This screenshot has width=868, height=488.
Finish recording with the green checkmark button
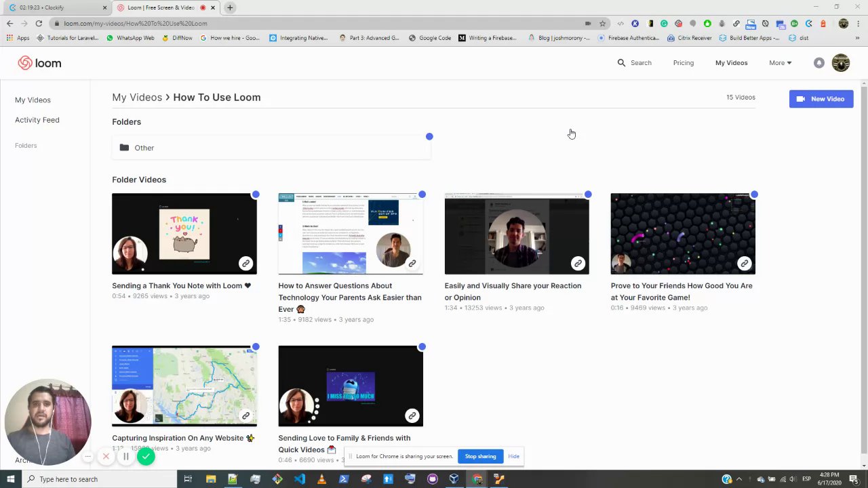click(146, 457)
